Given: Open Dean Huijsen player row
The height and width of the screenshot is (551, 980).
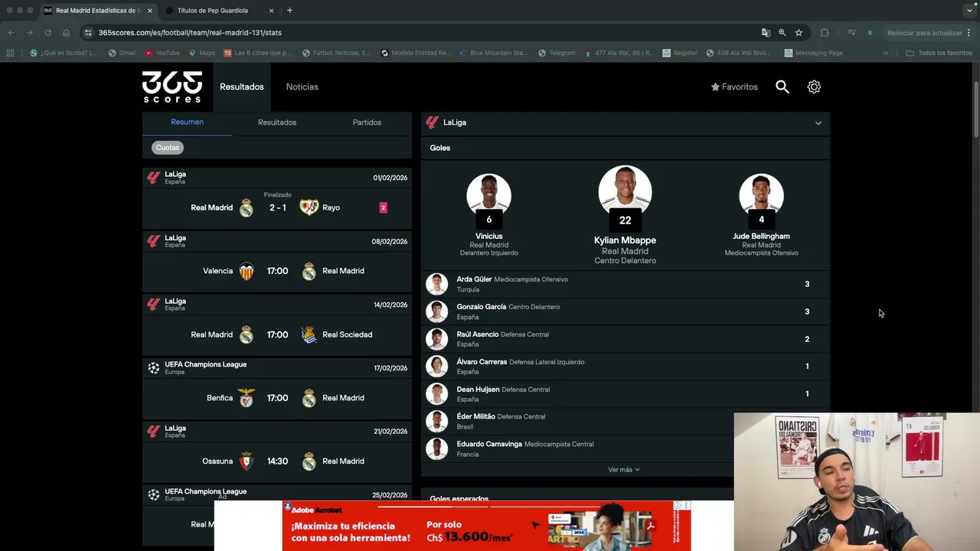Looking at the screenshot, I should [x=625, y=394].
